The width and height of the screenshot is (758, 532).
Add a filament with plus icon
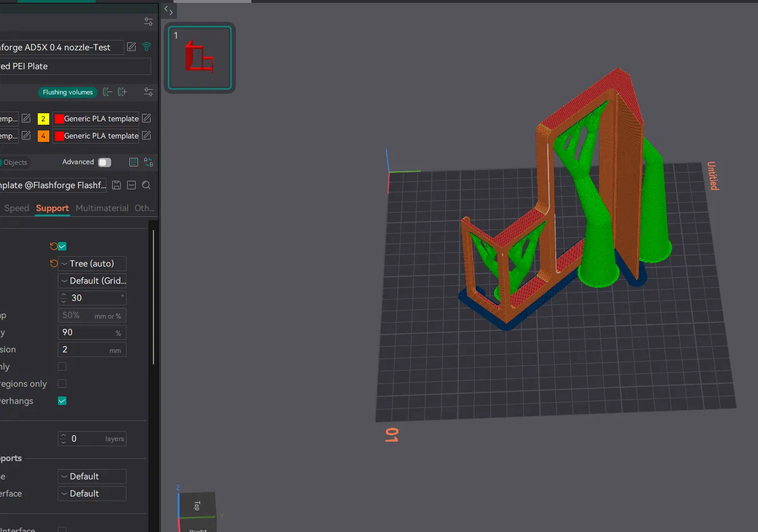pos(122,92)
